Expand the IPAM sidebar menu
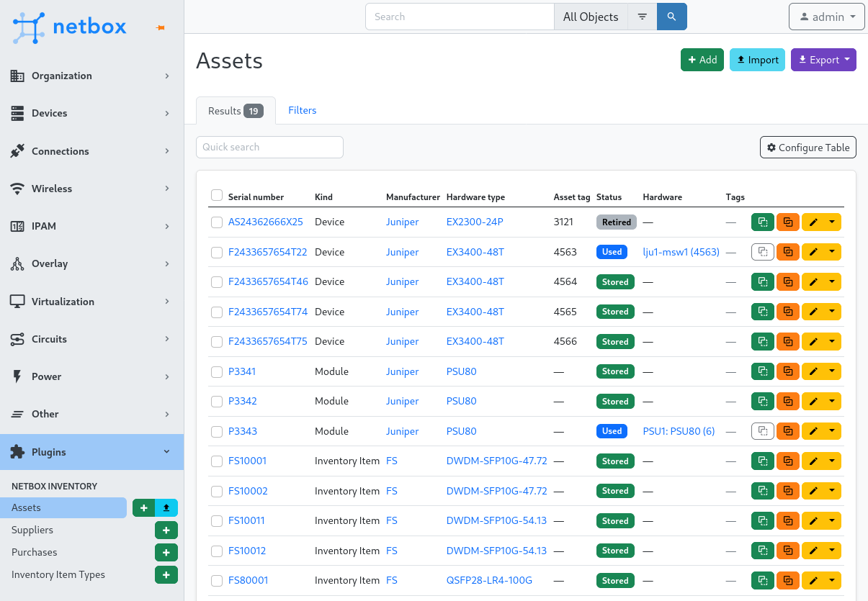Viewport: 868px width, 601px height. pyautogui.click(x=91, y=226)
